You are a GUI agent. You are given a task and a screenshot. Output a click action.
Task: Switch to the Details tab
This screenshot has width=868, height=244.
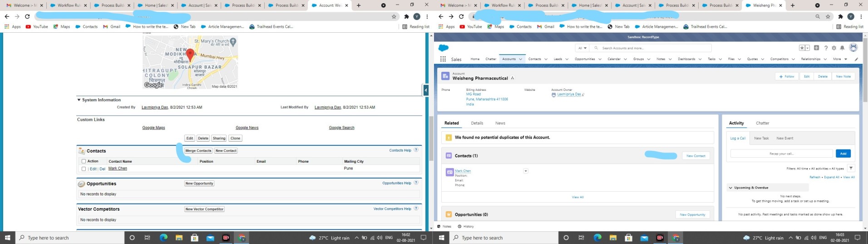pos(477,123)
